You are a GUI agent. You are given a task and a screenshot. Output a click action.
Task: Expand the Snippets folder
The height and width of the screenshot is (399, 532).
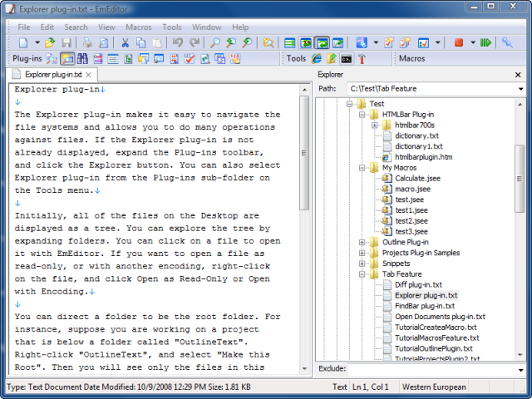tap(362, 264)
